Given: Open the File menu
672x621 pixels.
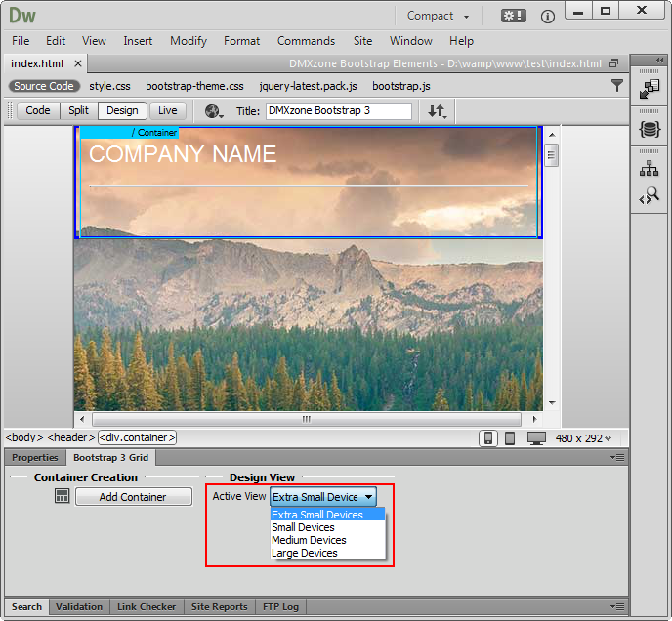Looking at the screenshot, I should (21, 41).
